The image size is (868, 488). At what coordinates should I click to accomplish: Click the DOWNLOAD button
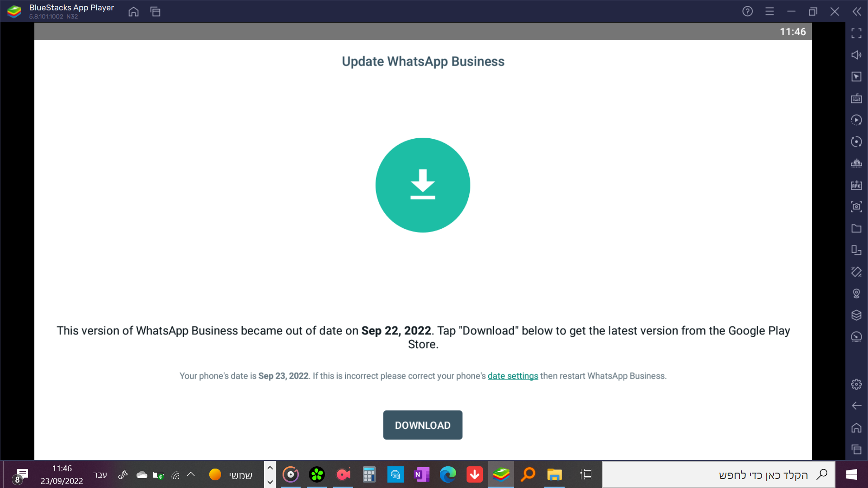click(423, 425)
